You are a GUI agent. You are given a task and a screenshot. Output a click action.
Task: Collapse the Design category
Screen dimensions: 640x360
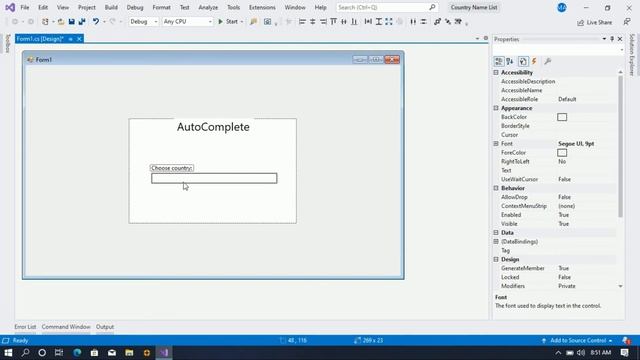click(496, 260)
